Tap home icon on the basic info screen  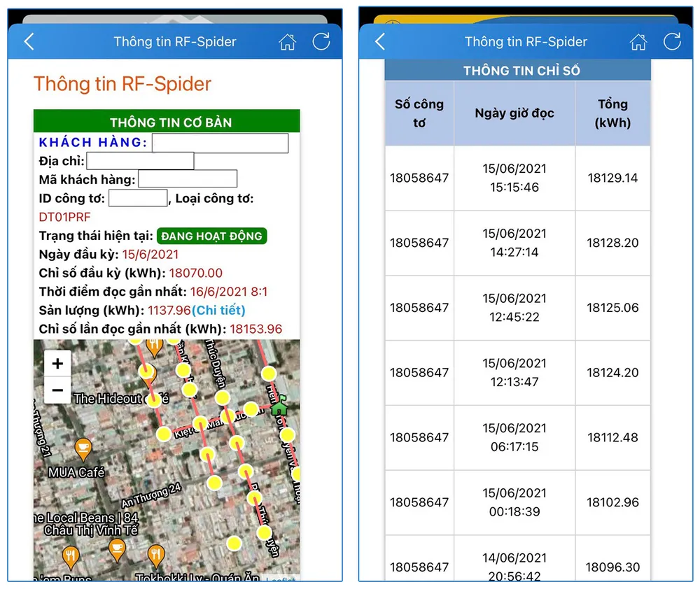[x=287, y=42]
